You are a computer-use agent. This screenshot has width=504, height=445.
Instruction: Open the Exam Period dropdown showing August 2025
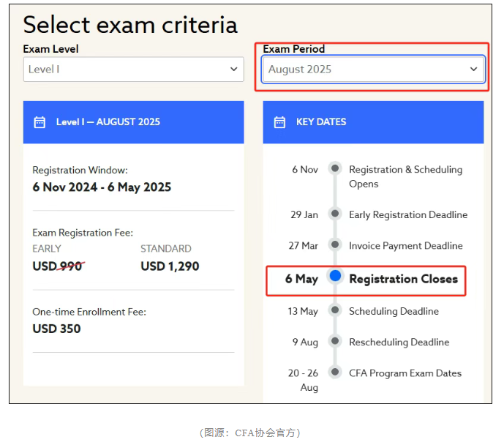coord(372,70)
